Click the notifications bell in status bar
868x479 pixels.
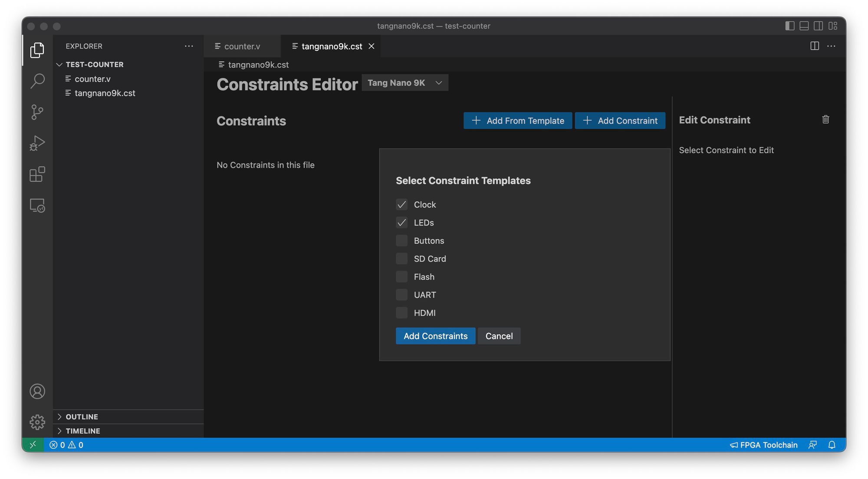click(x=832, y=445)
